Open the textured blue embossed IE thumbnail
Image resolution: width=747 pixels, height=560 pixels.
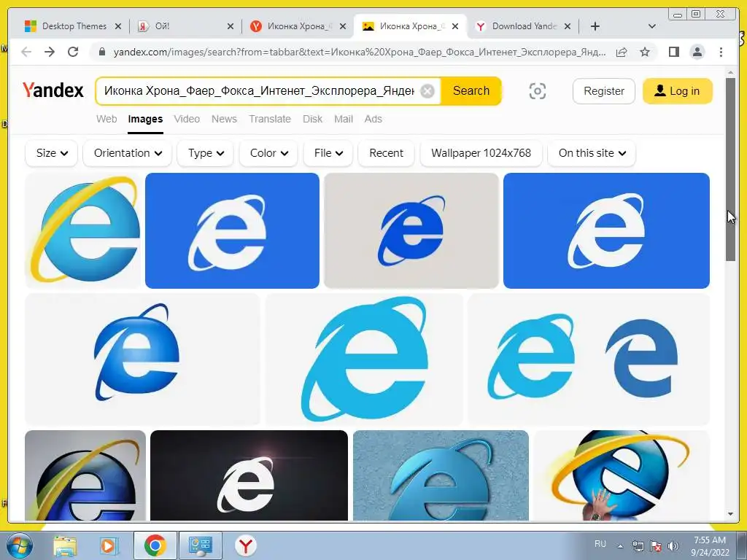[x=441, y=475]
